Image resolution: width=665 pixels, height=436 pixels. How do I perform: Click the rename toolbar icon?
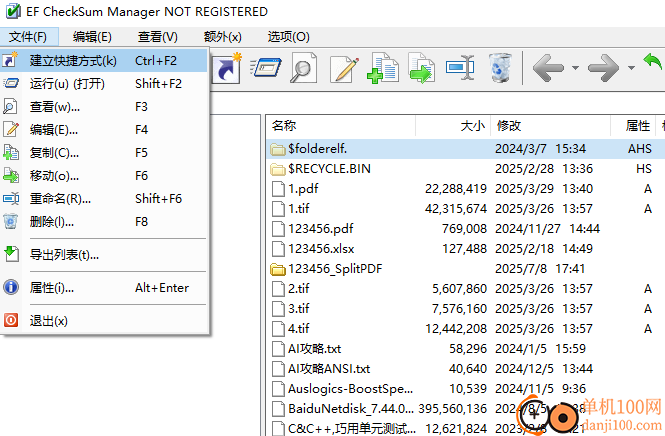tap(460, 68)
